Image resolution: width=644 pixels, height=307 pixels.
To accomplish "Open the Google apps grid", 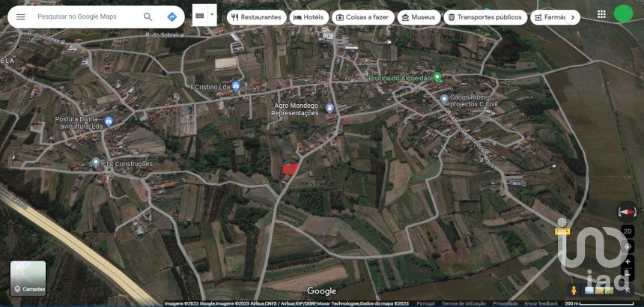I will [x=601, y=14].
